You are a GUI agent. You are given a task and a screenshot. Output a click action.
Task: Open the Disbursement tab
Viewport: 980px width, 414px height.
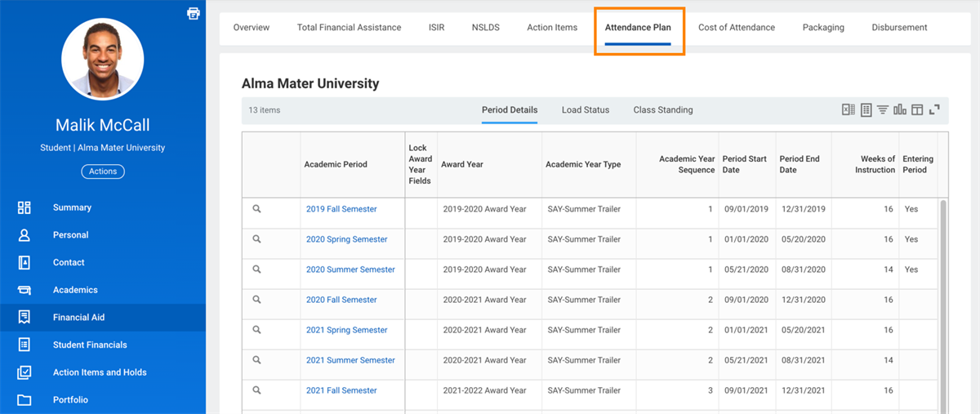point(899,27)
